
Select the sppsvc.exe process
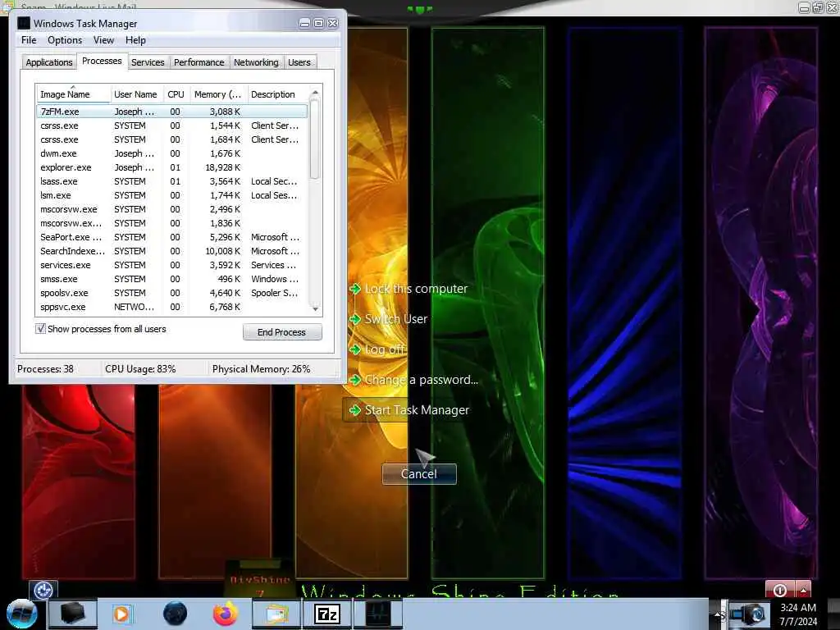pyautogui.click(x=172, y=307)
